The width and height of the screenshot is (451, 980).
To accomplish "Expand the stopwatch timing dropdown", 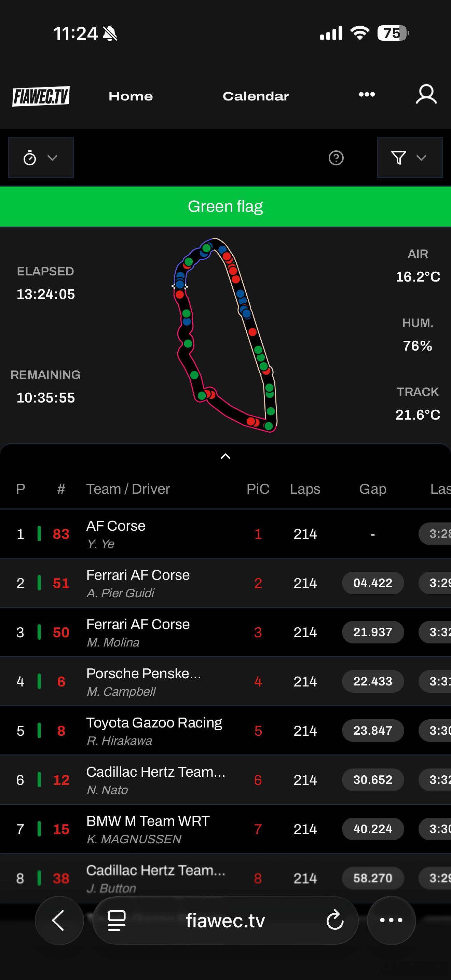I will pyautogui.click(x=41, y=158).
